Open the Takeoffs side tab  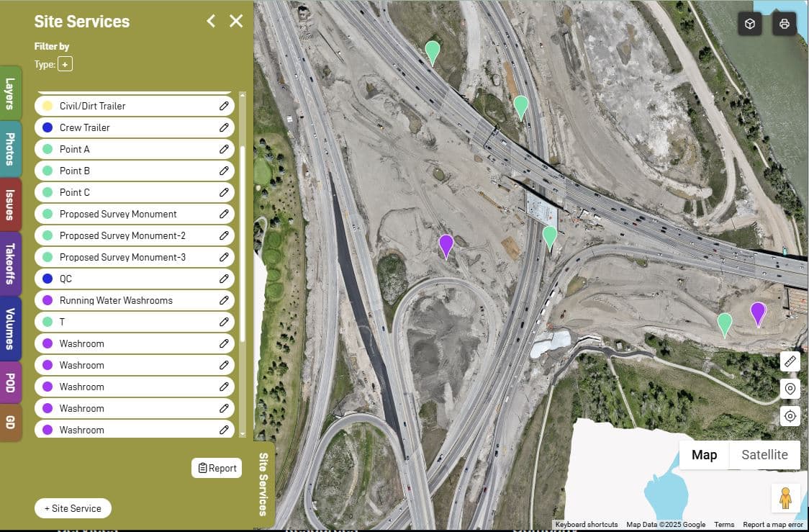pos(10,263)
